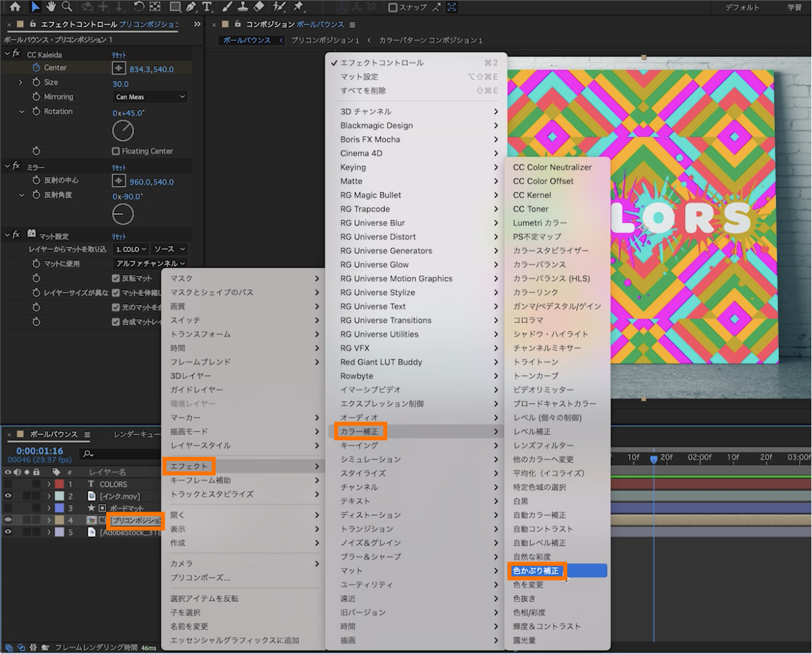This screenshot has height=654, width=812.
Task: Click the 反射の中心 point crosshair picker
Action: tap(118, 181)
